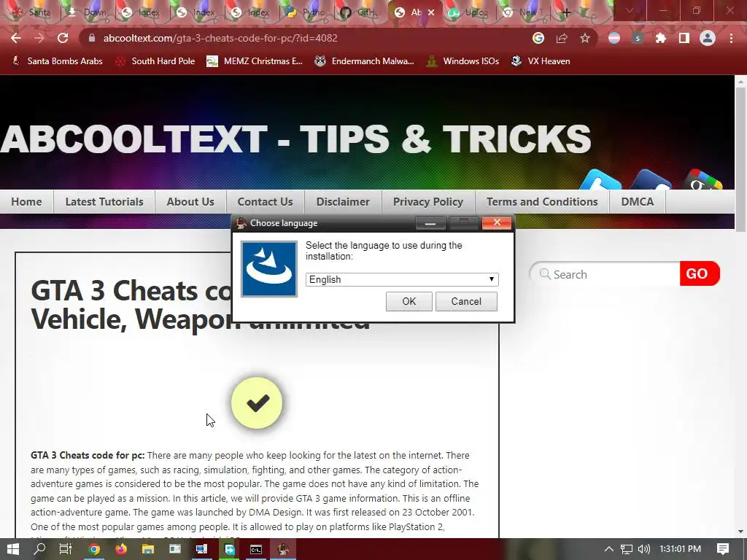
Task: Switch to Chrome from the taskbar
Action: [94, 550]
